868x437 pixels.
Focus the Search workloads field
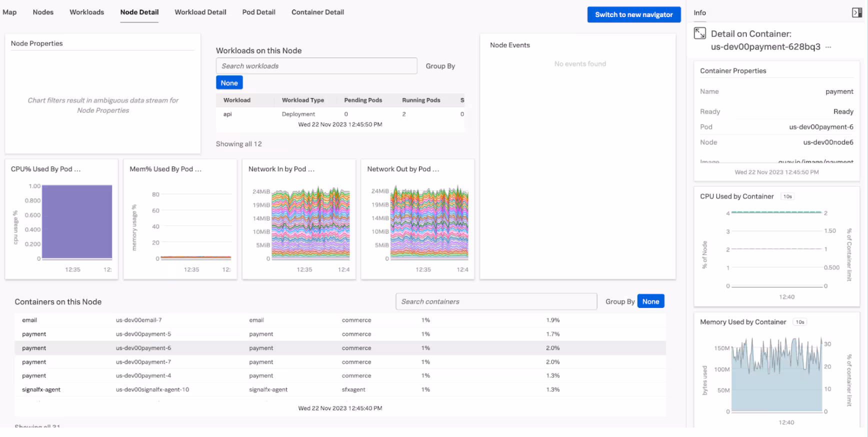316,66
